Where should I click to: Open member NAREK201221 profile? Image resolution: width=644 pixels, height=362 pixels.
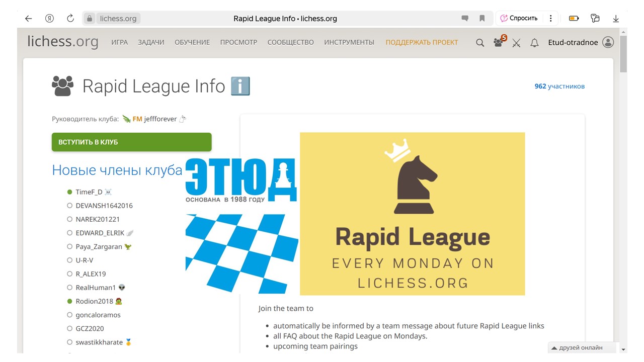pos(98,219)
